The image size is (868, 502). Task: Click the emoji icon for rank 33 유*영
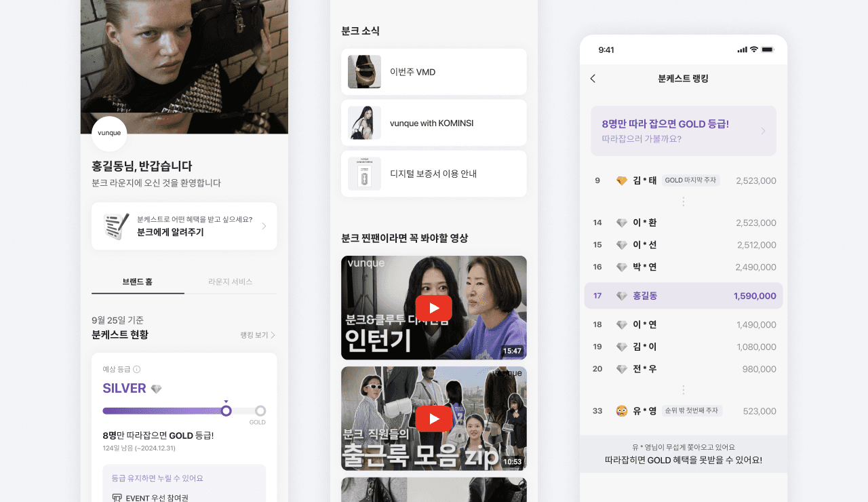click(x=622, y=411)
